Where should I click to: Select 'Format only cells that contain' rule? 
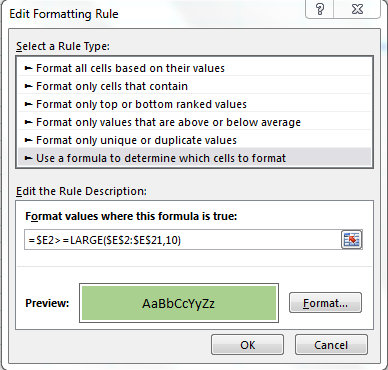pos(194,86)
